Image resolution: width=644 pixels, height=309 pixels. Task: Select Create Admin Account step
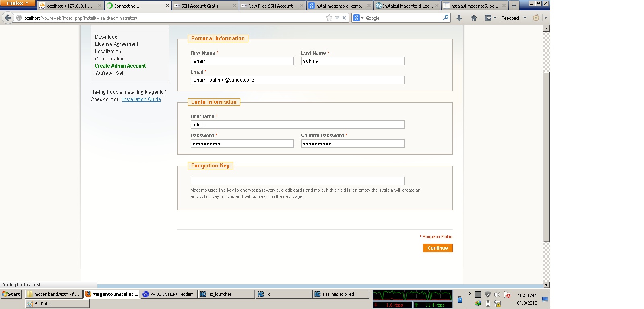[120, 66]
